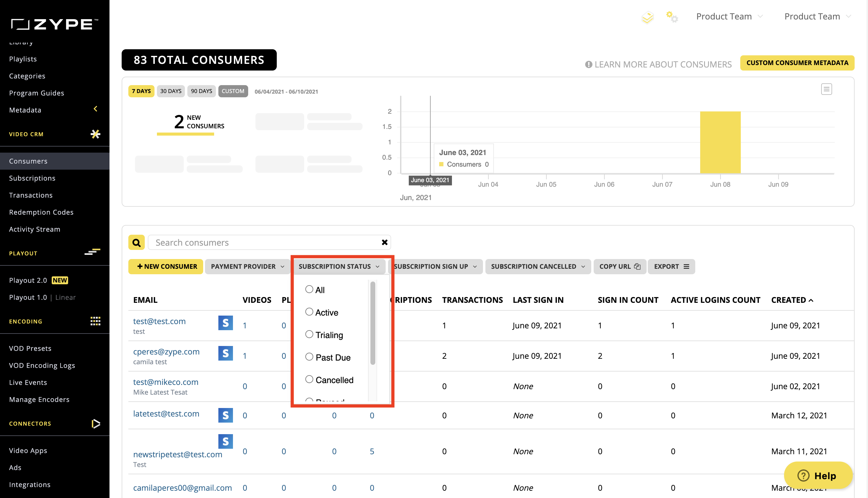Click the New Consumer button

[x=165, y=266]
